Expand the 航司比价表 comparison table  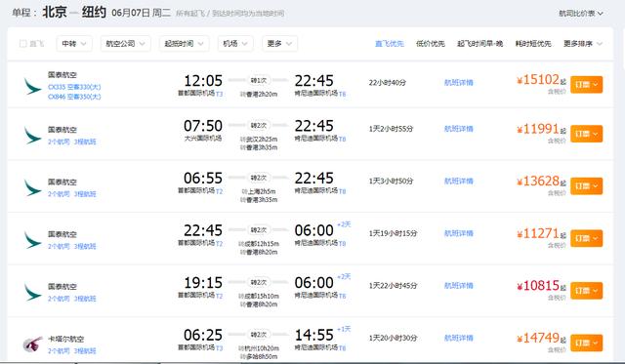coord(581,13)
